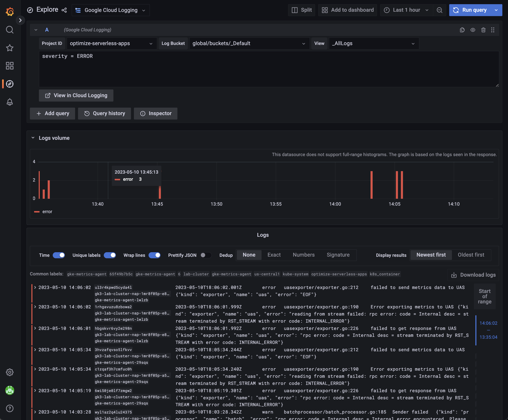Screen dimensions: 508x420
Task: Select Oldest first display order
Action: (x=471, y=255)
